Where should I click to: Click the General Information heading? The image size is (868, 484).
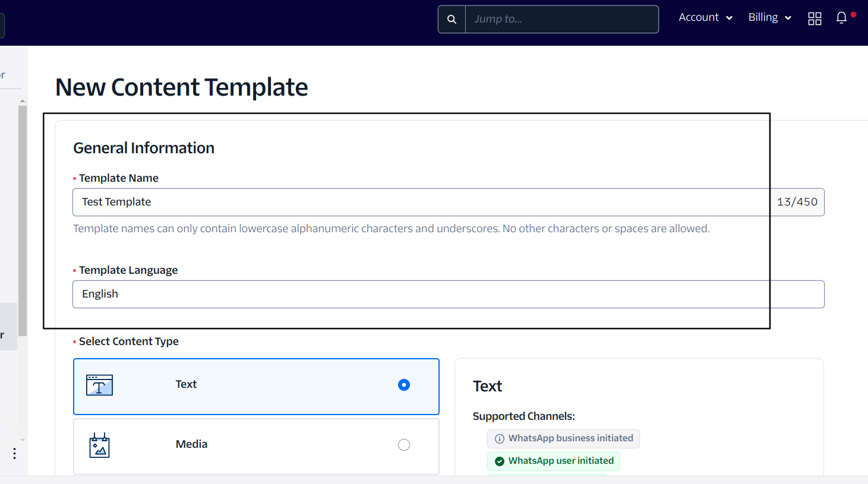pyautogui.click(x=144, y=148)
